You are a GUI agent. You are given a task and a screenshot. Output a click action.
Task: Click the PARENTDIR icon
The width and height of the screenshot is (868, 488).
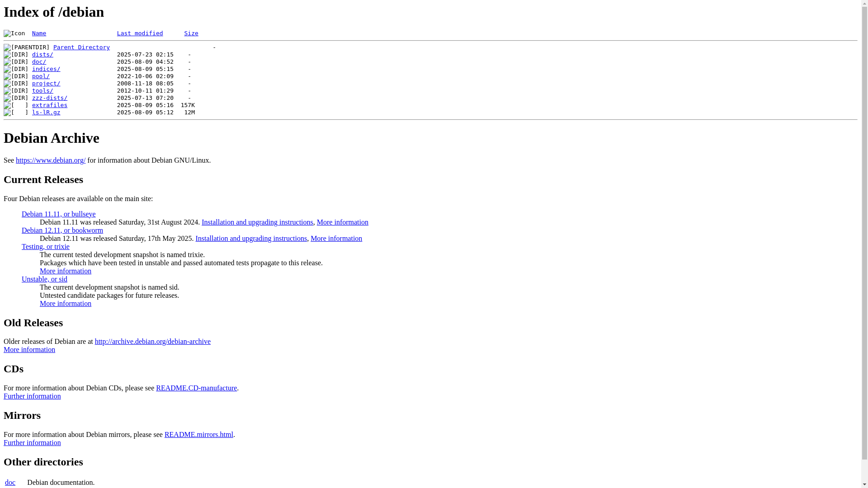pos(27,47)
